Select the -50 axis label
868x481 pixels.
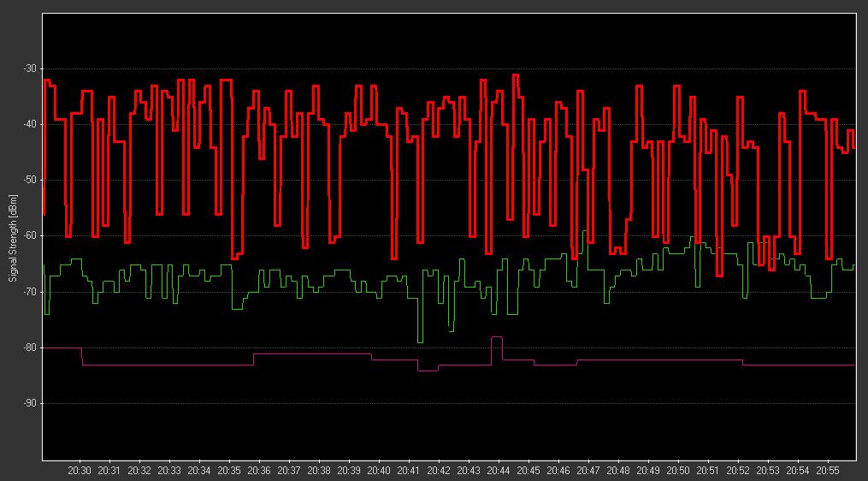coord(30,180)
